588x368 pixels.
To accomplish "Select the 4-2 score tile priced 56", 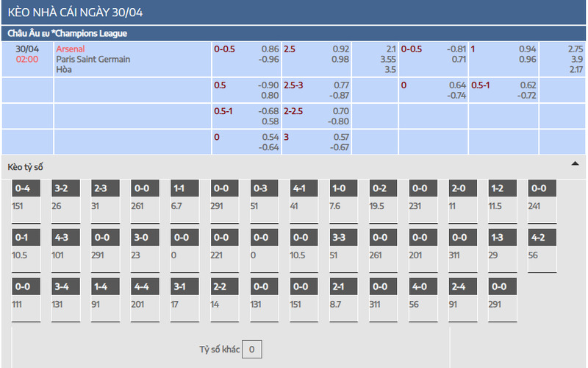I will pyautogui.click(x=542, y=250).
